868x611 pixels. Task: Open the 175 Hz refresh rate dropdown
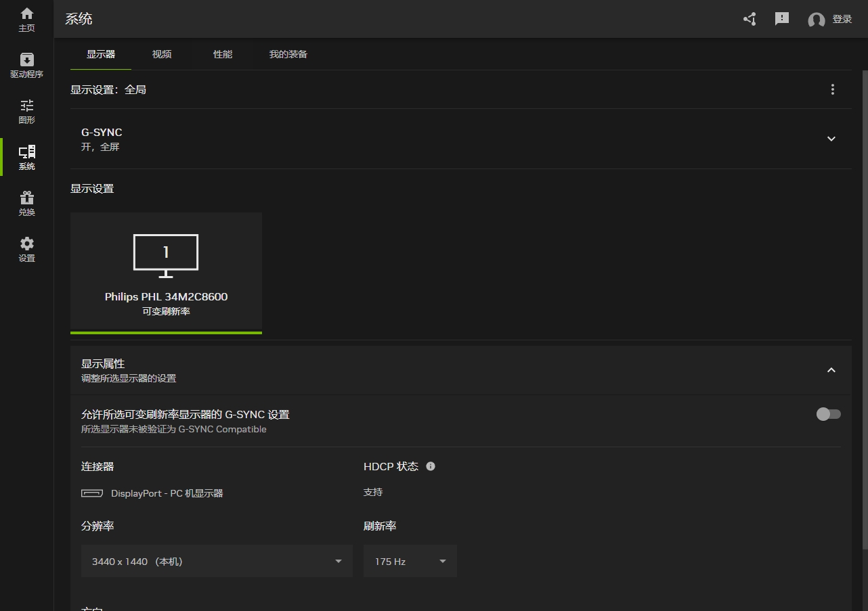410,561
